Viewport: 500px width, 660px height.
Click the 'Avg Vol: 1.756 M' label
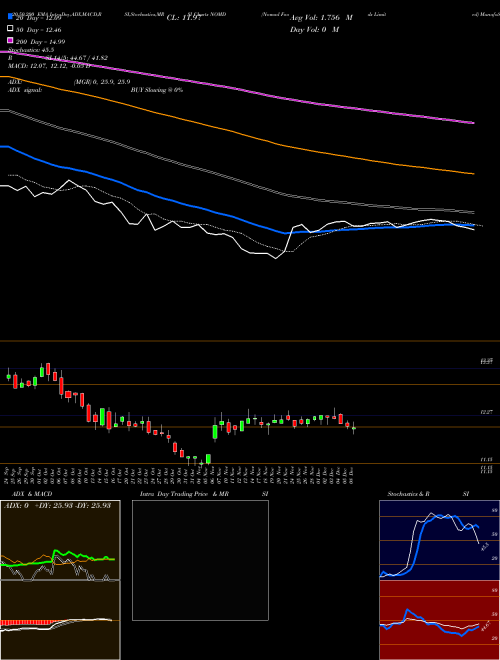[321, 18]
